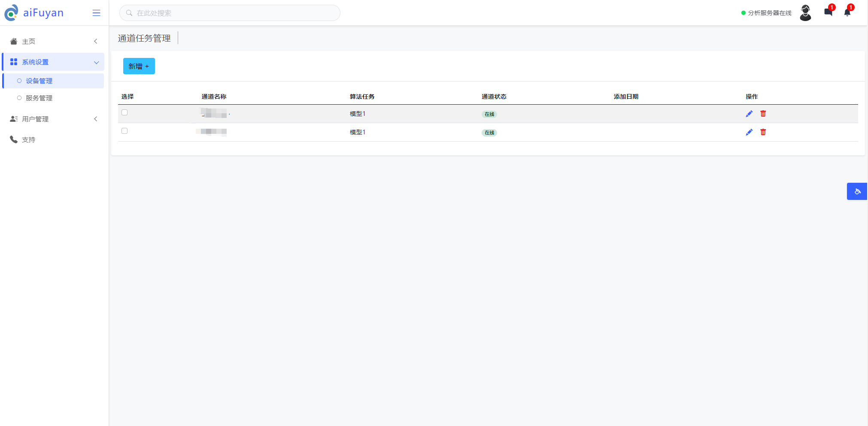Delete the first channel row with the trash icon
The image size is (868, 426).
763,114
